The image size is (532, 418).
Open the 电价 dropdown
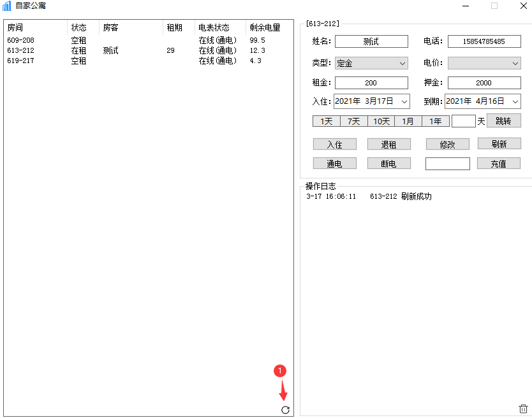coord(484,63)
